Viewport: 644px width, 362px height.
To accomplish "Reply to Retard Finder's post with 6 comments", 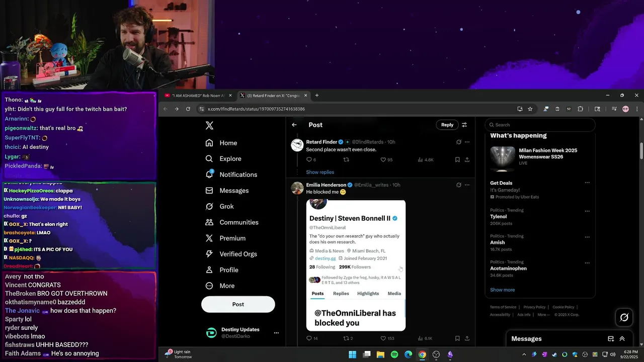I will [x=311, y=160].
